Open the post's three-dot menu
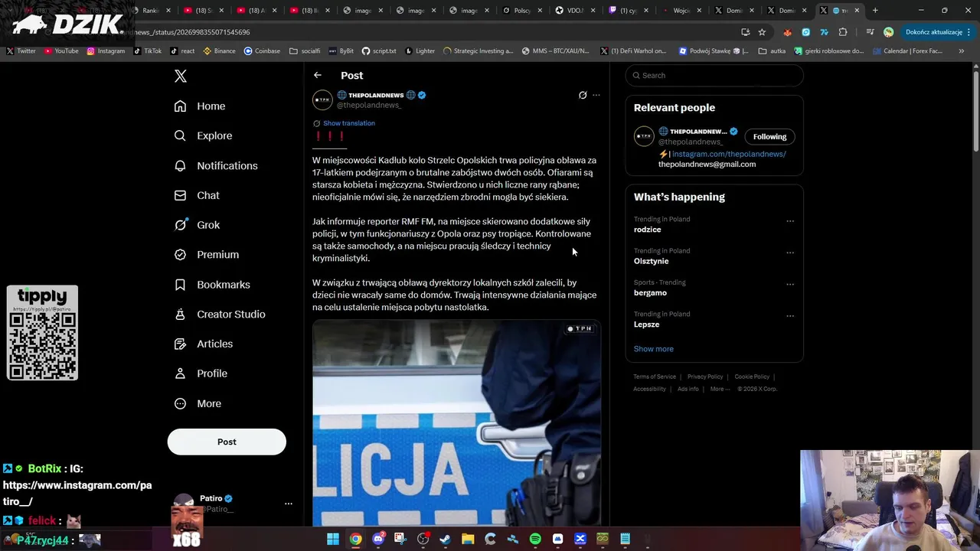980x551 pixels. point(596,95)
